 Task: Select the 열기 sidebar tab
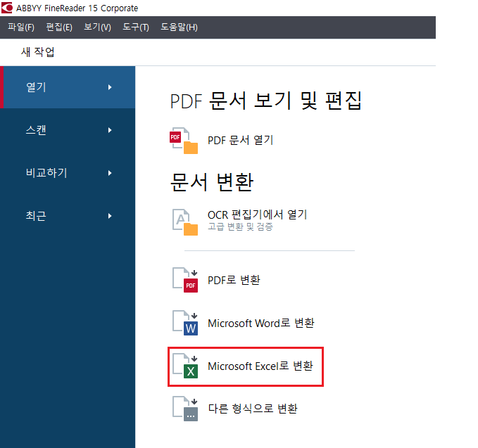point(68,87)
